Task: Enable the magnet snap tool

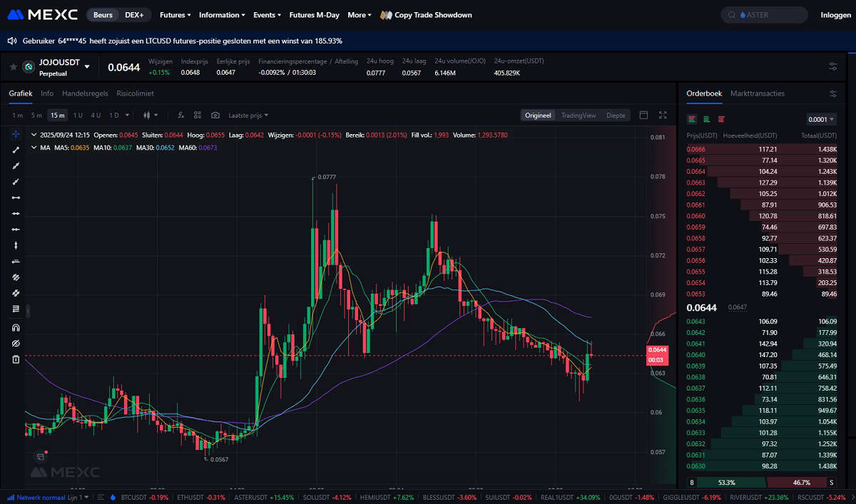Action: pyautogui.click(x=16, y=328)
